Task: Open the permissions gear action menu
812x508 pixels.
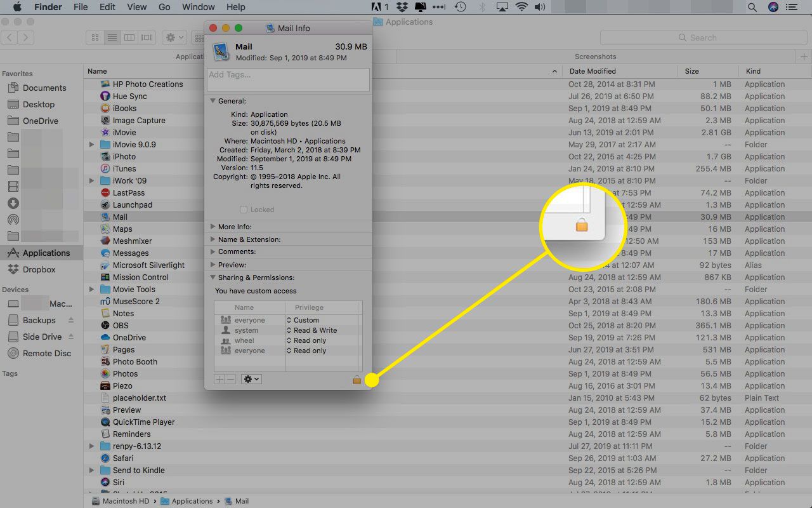Action: 251,379
